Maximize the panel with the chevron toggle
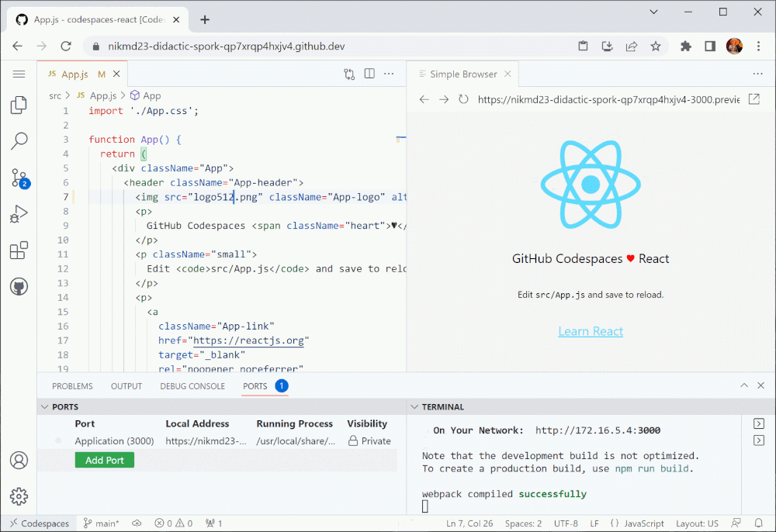This screenshot has height=532, width=776. 743,385
